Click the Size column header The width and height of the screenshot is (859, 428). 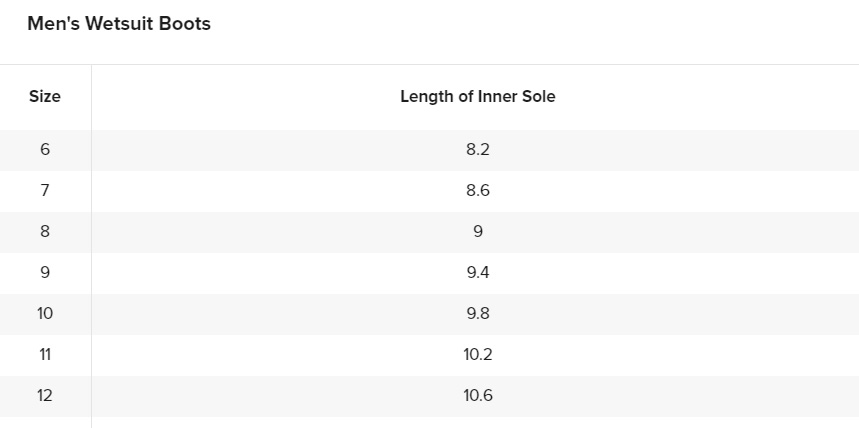45,97
